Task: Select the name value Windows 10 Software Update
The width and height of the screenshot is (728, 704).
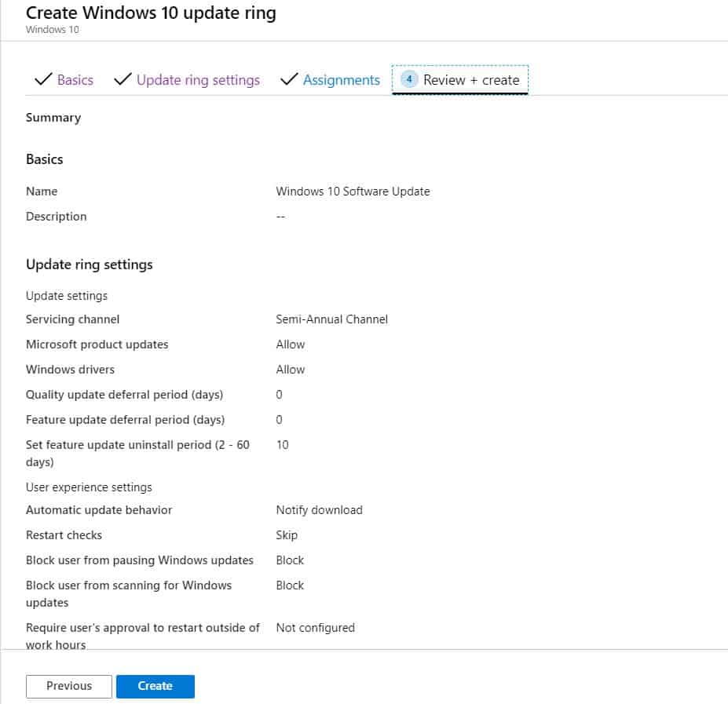Action: [353, 192]
